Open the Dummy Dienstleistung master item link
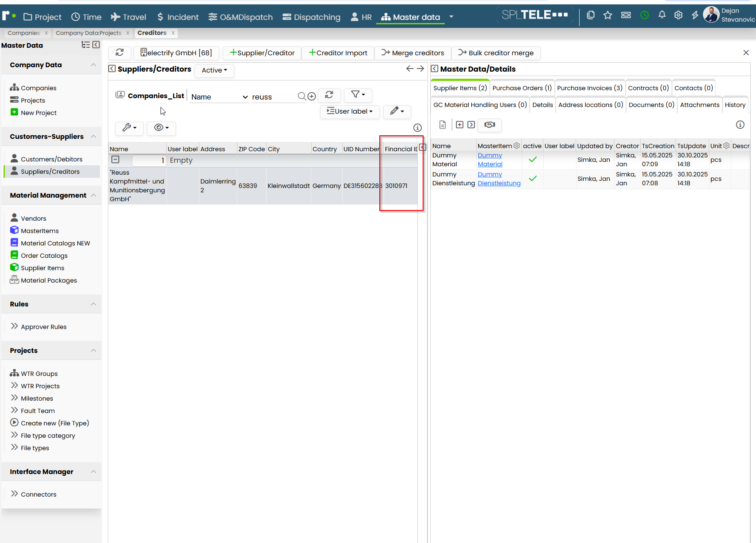This screenshot has height=543, width=756. tap(499, 179)
